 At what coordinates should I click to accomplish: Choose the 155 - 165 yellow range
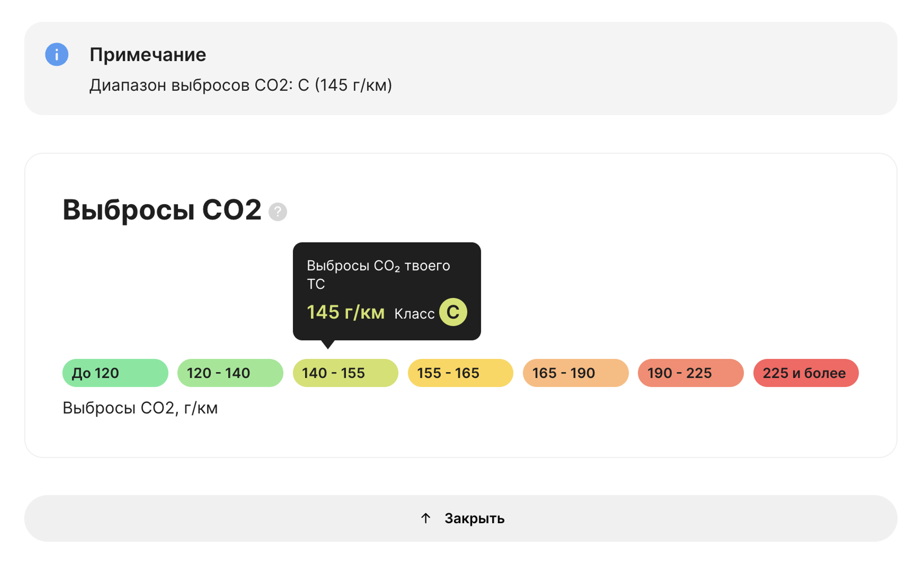coord(461,373)
